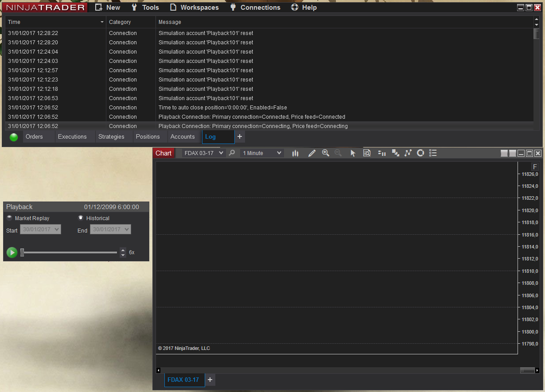Click the F button at chart top right
The image size is (545, 392).
click(x=535, y=167)
